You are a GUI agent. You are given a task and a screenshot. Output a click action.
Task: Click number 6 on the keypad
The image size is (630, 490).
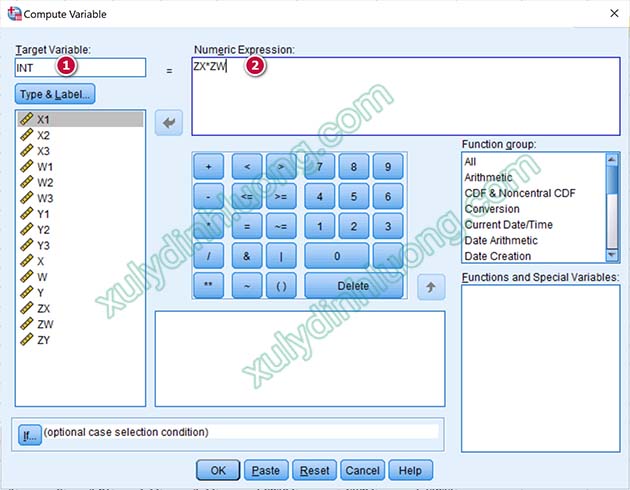388,196
